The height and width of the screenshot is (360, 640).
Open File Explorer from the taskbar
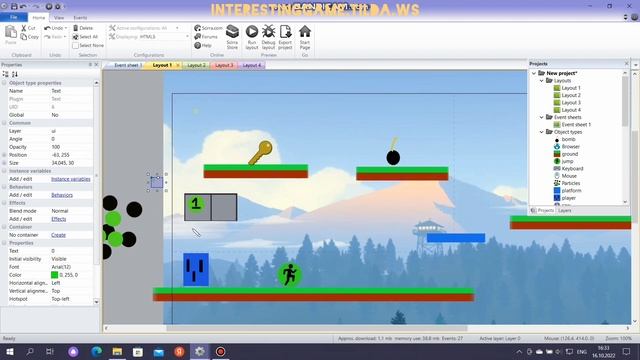click(117, 351)
